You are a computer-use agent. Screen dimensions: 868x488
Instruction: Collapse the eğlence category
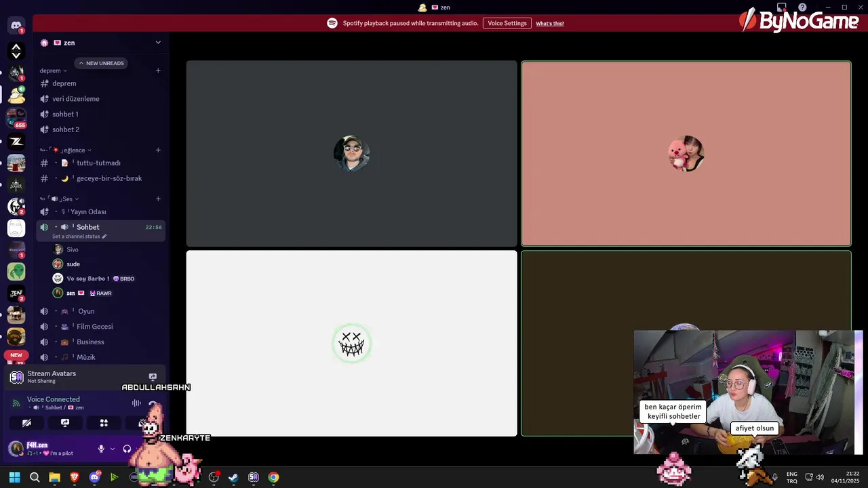point(66,150)
